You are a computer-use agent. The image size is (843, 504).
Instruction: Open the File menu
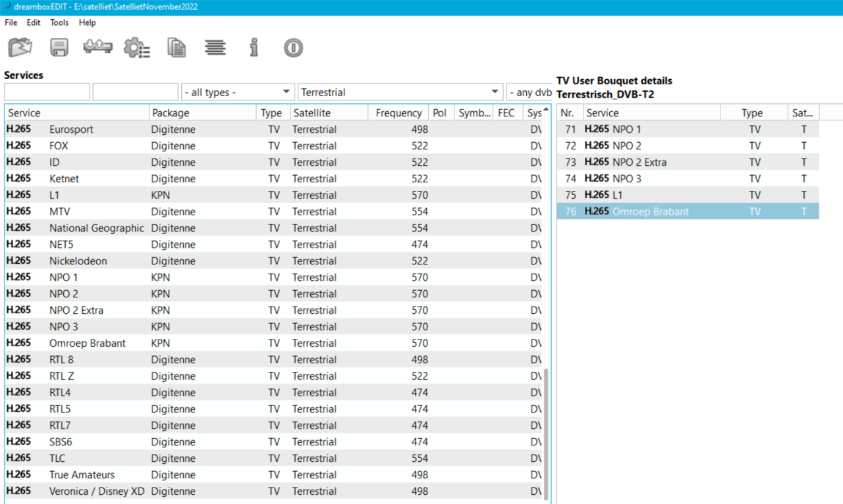point(11,22)
